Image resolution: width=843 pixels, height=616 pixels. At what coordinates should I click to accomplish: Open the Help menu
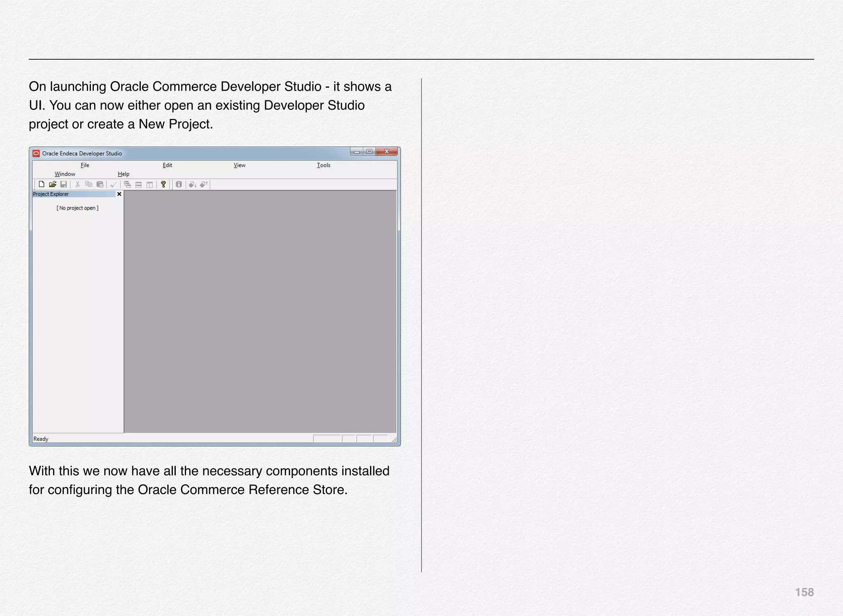[123, 174]
